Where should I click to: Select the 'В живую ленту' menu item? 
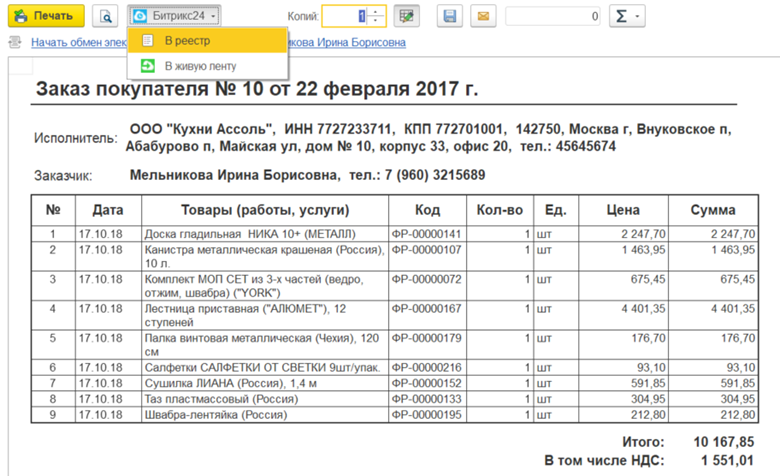[x=208, y=66]
